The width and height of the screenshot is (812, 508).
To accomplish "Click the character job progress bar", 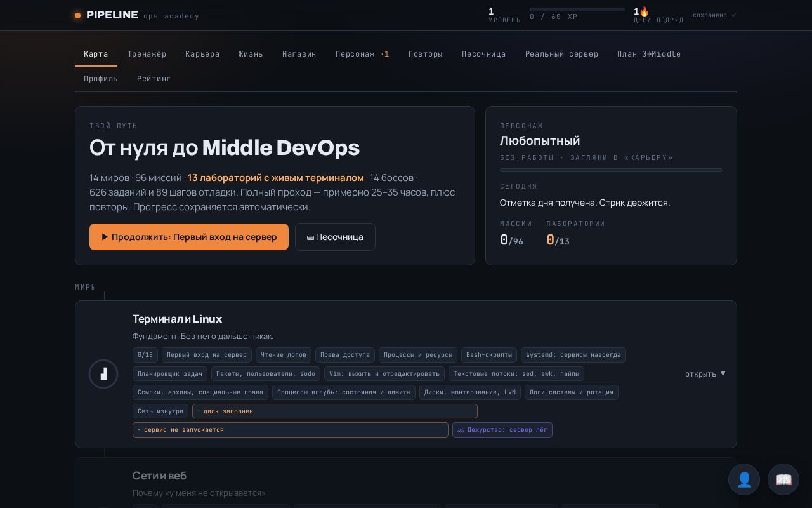I will pos(611,170).
